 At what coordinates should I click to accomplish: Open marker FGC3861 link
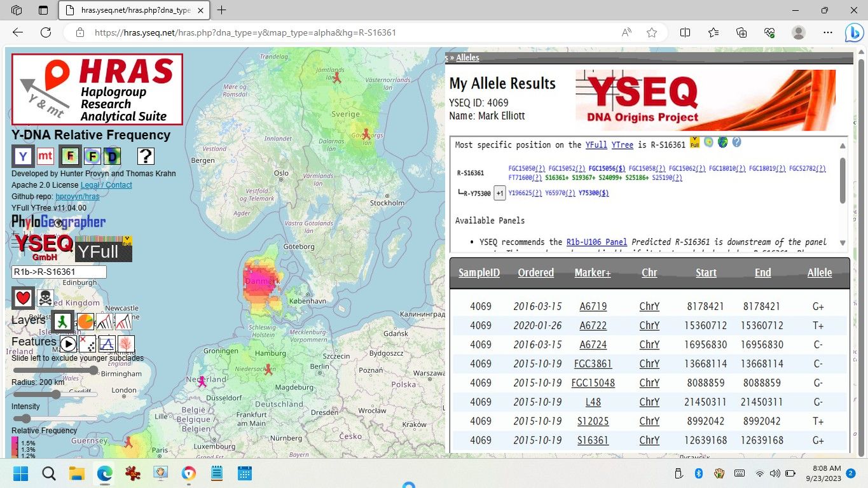[x=593, y=363]
